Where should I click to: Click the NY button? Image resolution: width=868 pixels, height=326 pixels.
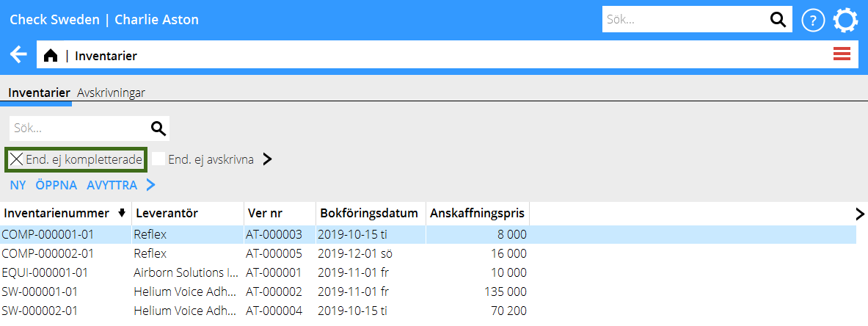click(18, 185)
